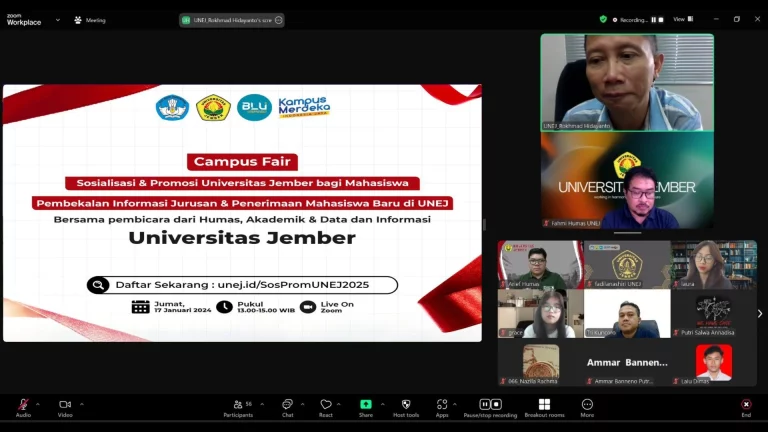The image size is (768, 432).
Task: Select Tri Kuncoro video tile
Action: coord(627,313)
